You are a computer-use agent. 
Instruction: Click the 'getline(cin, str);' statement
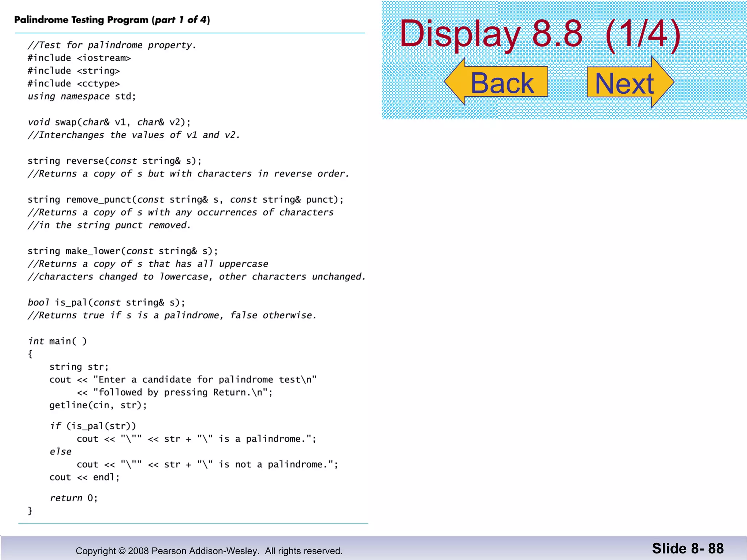(98, 405)
